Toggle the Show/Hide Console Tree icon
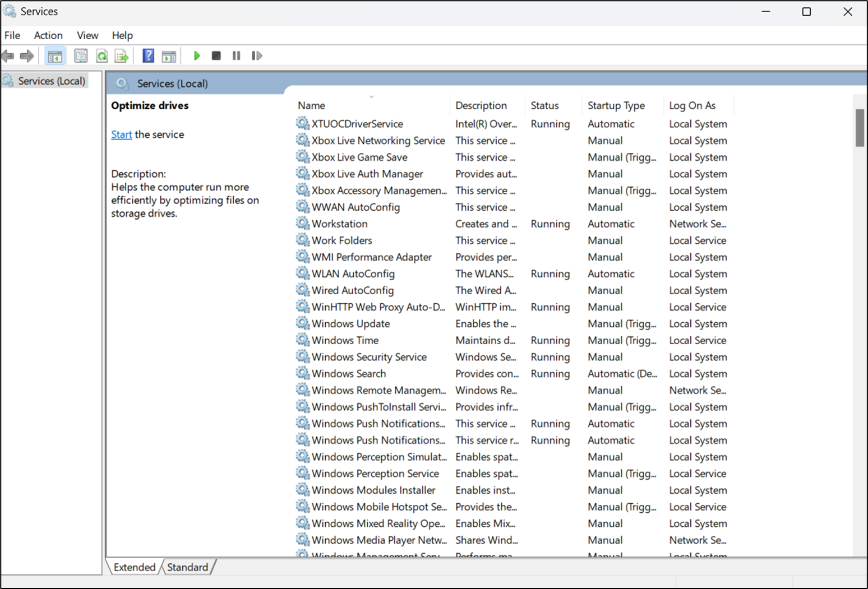868x589 pixels. pos(55,56)
